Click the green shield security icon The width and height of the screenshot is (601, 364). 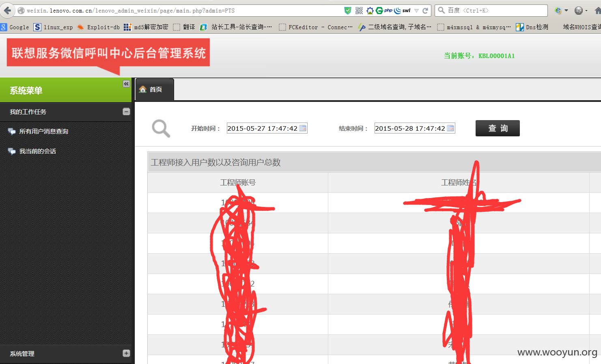pos(348,11)
